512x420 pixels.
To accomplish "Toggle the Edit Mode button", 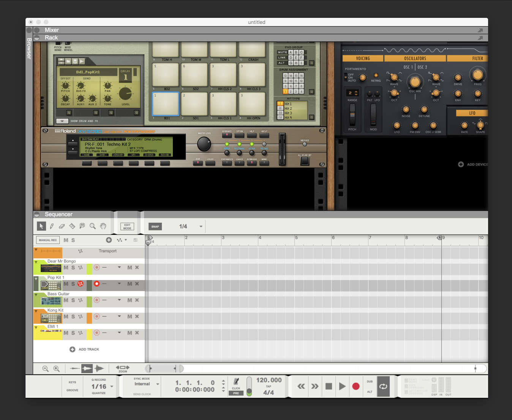I will pyautogui.click(x=127, y=227).
